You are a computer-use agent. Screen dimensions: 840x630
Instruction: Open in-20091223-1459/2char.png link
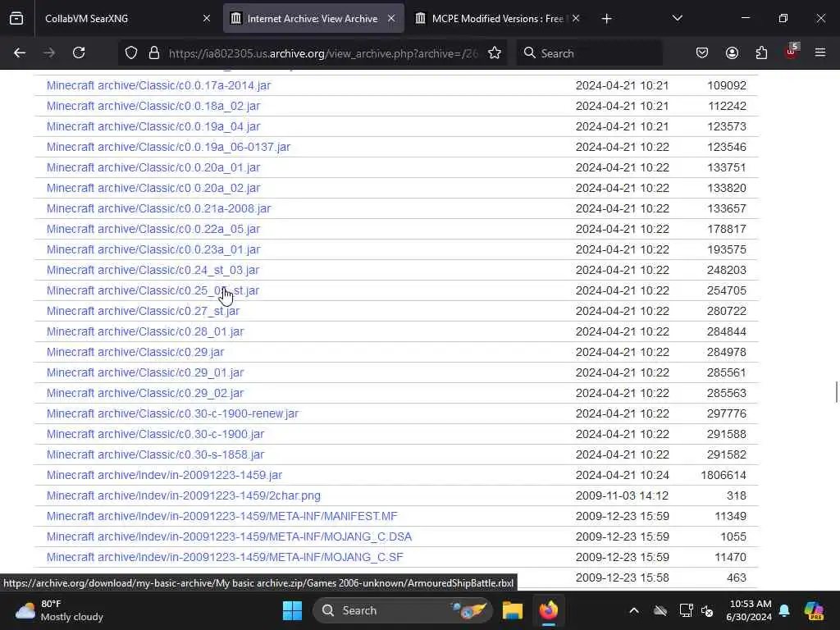[x=184, y=495]
